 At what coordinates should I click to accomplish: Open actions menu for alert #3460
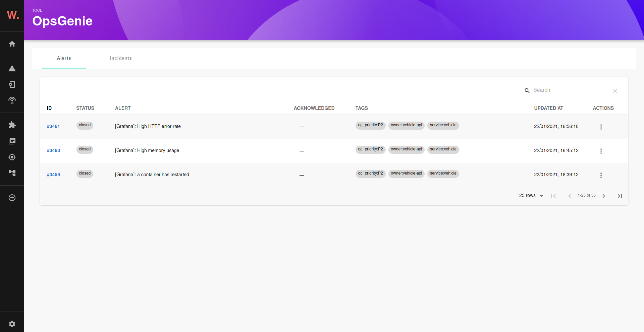click(x=601, y=151)
